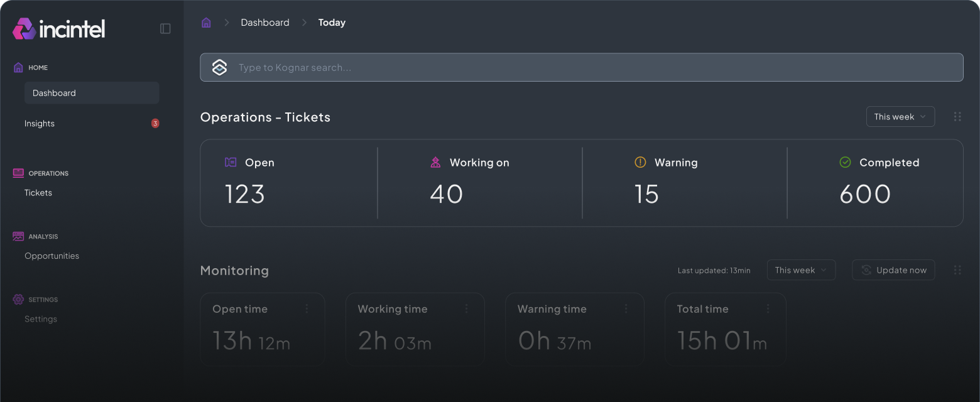The image size is (980, 402).
Task: Click the Completed checkmark icon
Action: click(844, 162)
